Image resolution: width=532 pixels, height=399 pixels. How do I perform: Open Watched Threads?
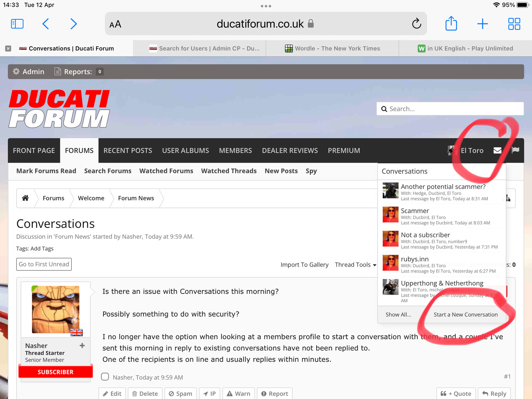(x=229, y=171)
